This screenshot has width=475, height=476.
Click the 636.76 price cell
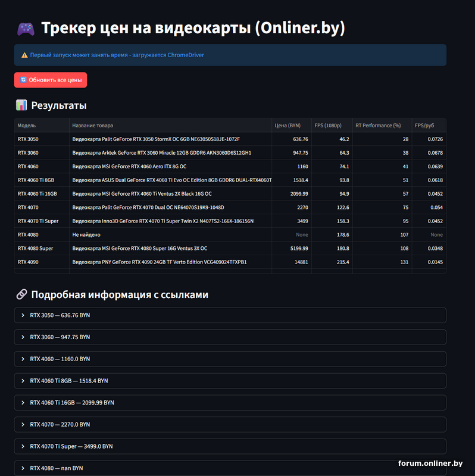coord(292,139)
